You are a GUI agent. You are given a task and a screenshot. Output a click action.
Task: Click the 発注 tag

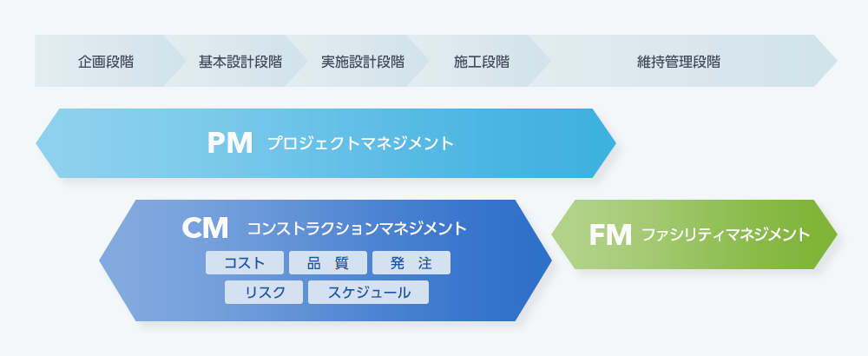(x=411, y=262)
